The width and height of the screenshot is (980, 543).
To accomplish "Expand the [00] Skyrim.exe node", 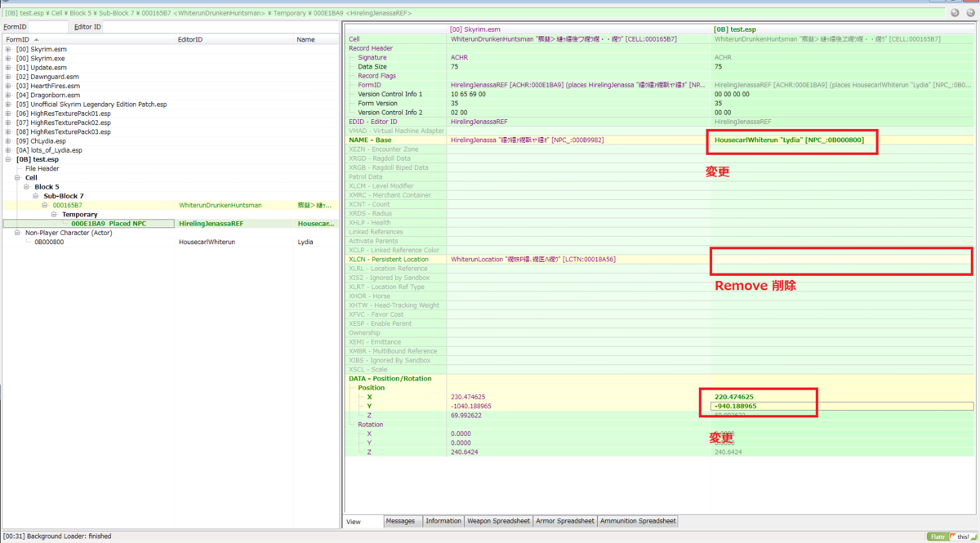I will [x=8, y=58].
